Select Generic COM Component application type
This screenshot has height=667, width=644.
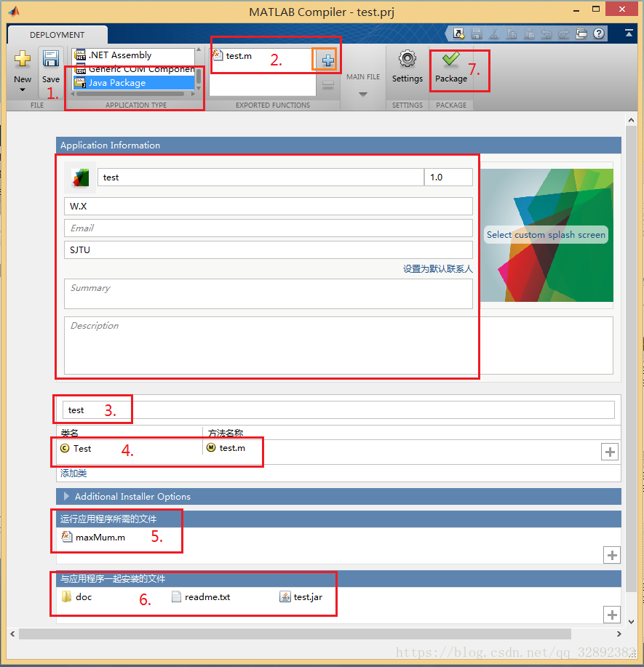[x=134, y=69]
